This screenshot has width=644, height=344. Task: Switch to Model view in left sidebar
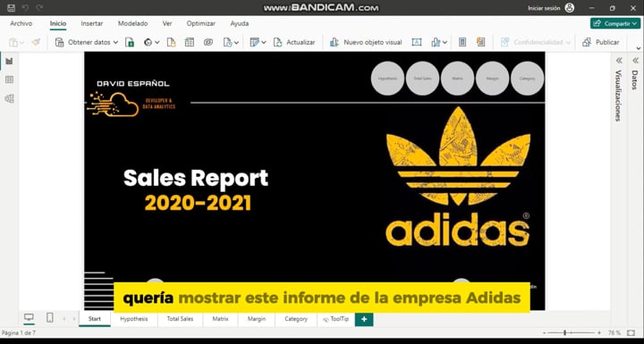click(9, 98)
